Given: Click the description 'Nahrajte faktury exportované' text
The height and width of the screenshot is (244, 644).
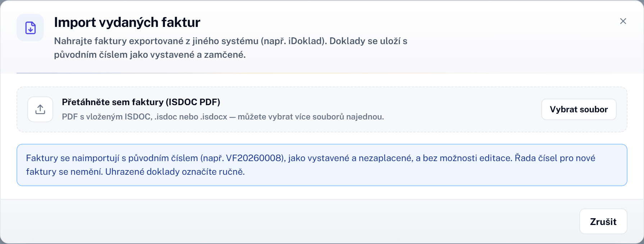Looking at the screenshot, I should click(x=230, y=48).
